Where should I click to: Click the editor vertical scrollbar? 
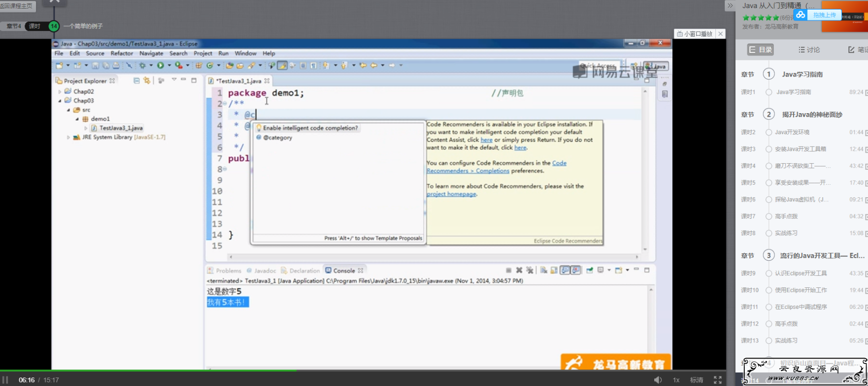[645, 170]
